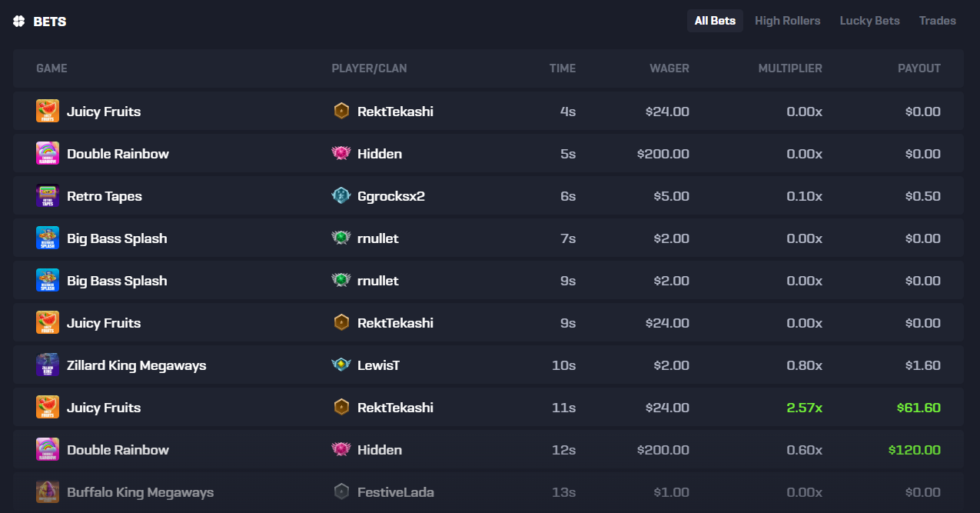Click Ggrocksx2's rank badge icon
The height and width of the screenshot is (513, 980).
point(341,196)
